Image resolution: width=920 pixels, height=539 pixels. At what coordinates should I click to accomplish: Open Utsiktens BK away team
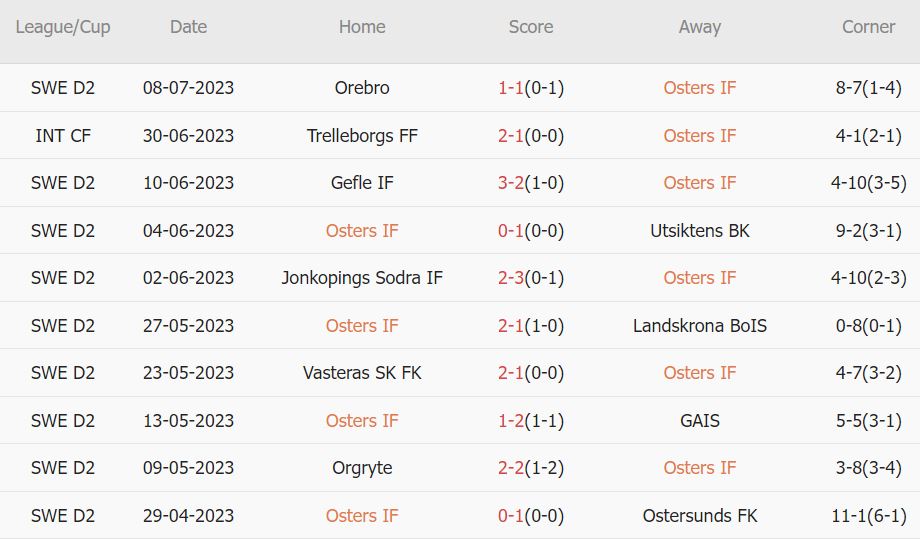[699, 231]
